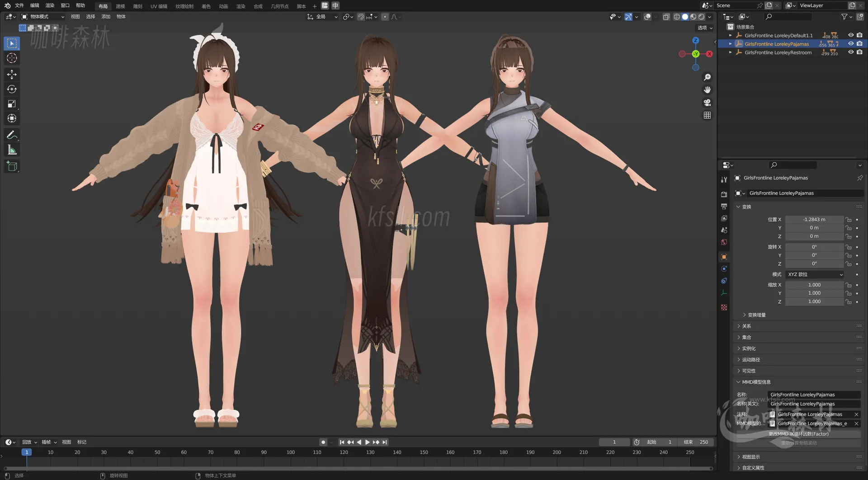The image size is (868, 480).
Task: Open the XYZ 欧拉 rotation mode dropdown
Action: [814, 274]
